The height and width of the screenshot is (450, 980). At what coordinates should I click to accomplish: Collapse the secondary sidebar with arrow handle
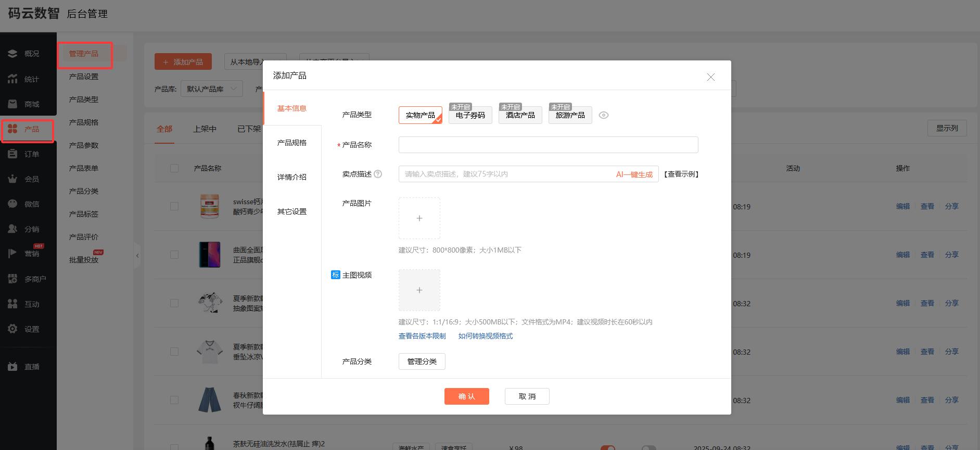click(x=137, y=256)
